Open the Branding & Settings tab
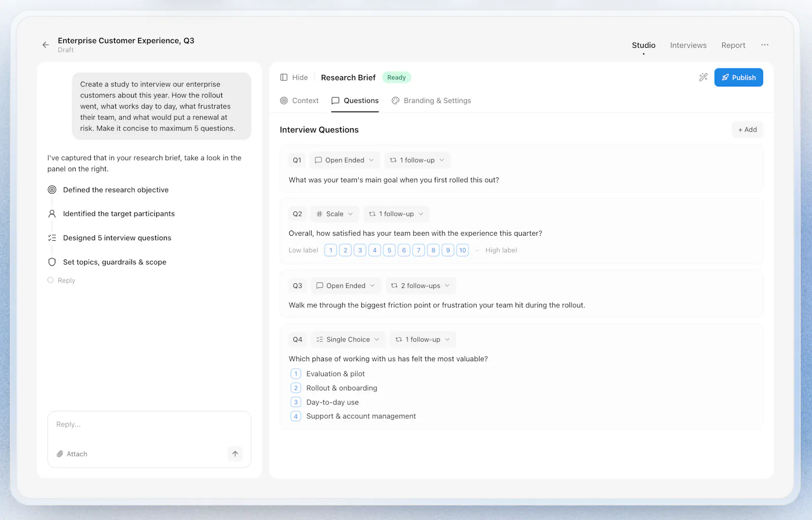The height and width of the screenshot is (520, 812). 431,101
